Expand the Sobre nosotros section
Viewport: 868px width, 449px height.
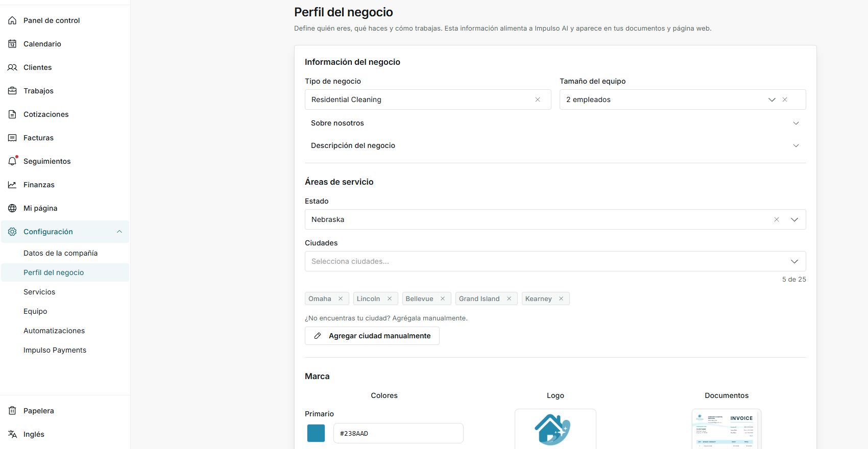[x=555, y=123]
